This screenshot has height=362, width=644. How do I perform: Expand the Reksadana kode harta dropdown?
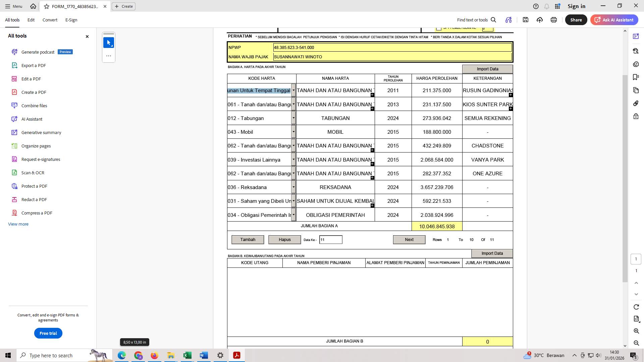coord(293,187)
